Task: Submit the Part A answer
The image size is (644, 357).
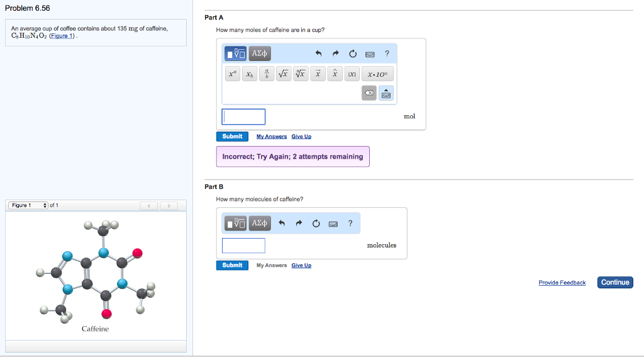Action: [232, 136]
